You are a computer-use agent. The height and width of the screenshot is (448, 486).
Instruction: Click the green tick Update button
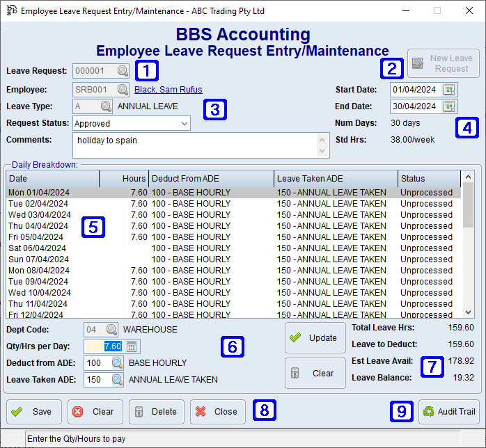(x=315, y=338)
